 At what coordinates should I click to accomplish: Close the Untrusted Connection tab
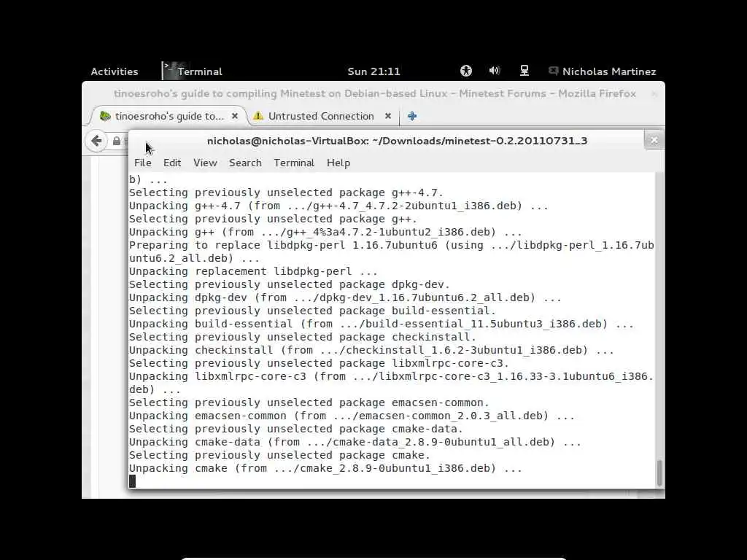click(x=388, y=116)
